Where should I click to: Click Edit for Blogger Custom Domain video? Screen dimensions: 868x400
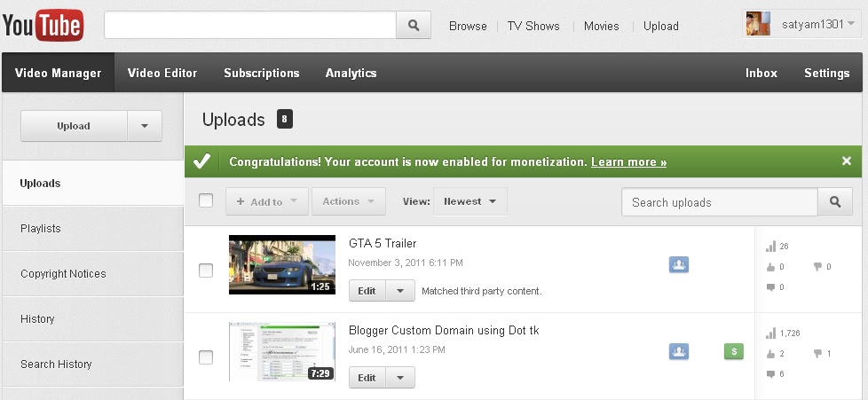(x=367, y=378)
